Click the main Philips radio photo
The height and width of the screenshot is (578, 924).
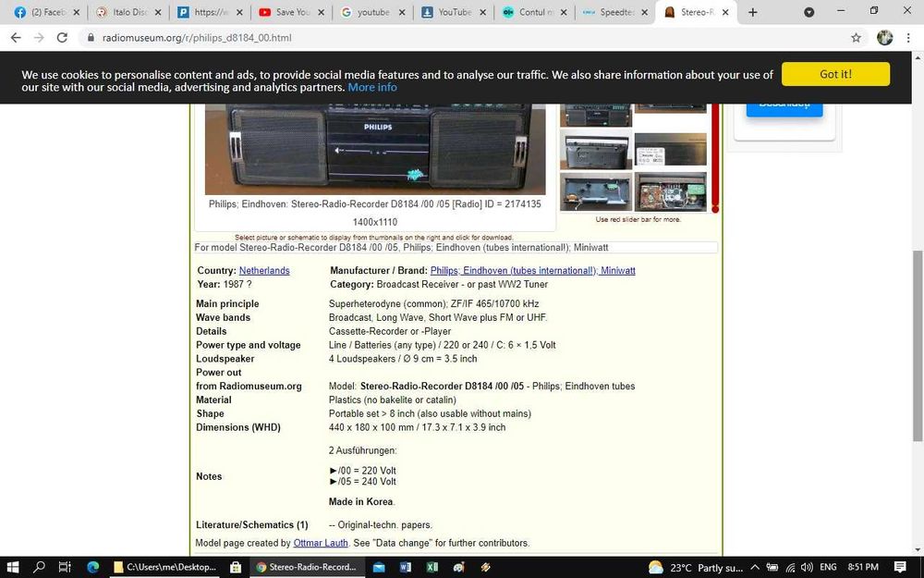click(375, 149)
